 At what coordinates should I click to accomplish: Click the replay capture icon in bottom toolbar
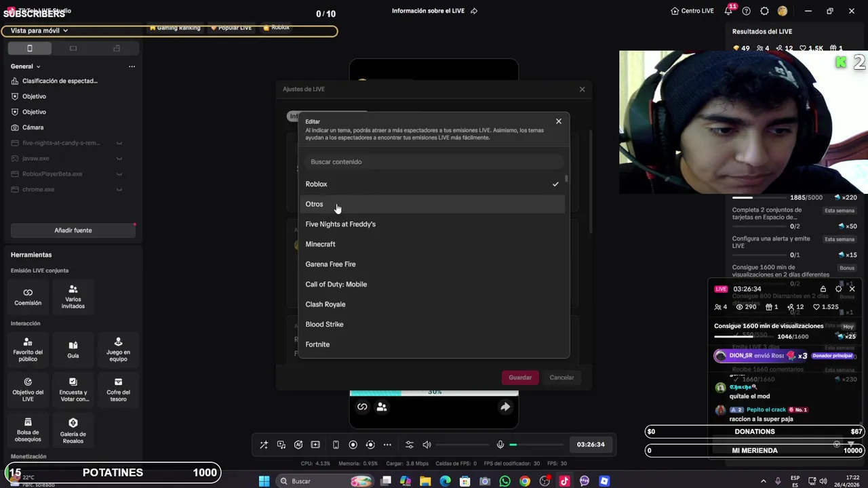tap(370, 445)
